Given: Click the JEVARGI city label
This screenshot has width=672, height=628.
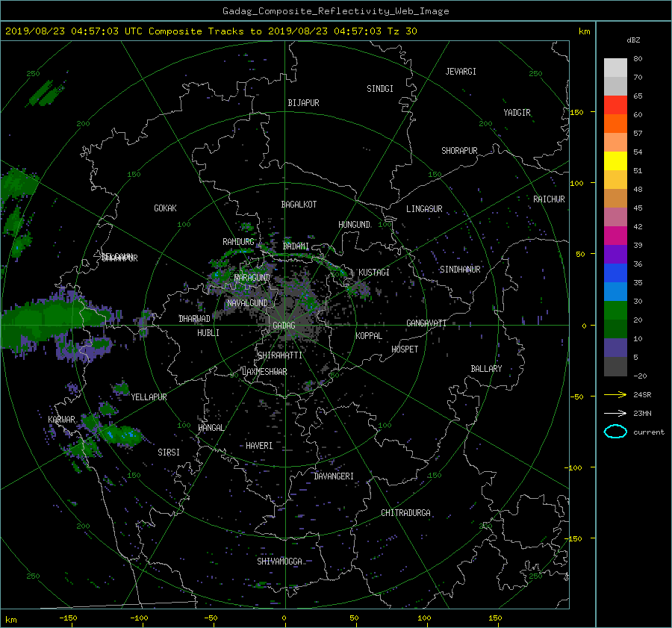Looking at the screenshot, I should (x=461, y=72).
